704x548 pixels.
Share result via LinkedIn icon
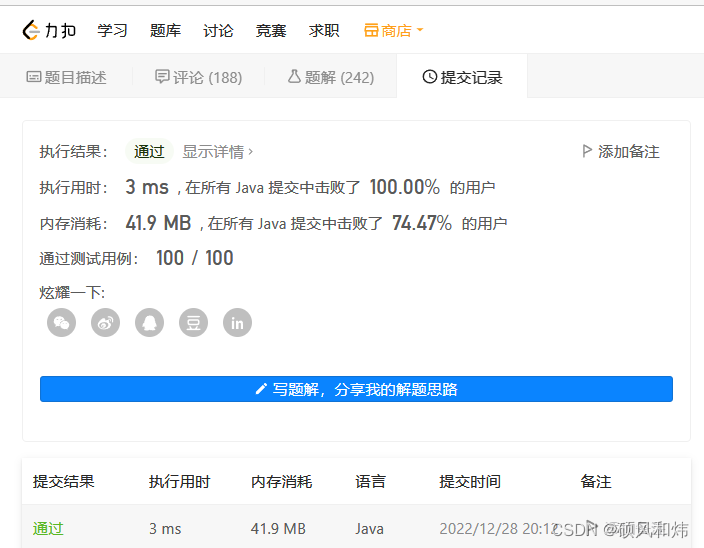pos(238,322)
